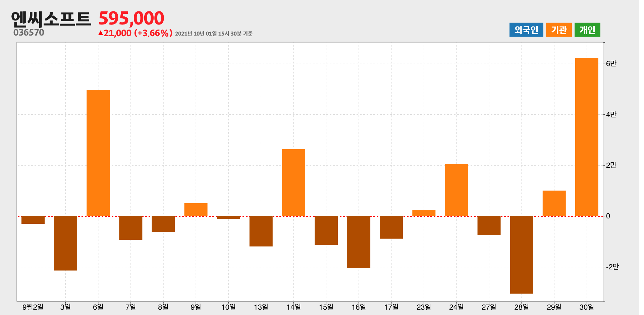Click the dark bar for 17일

[391, 227]
